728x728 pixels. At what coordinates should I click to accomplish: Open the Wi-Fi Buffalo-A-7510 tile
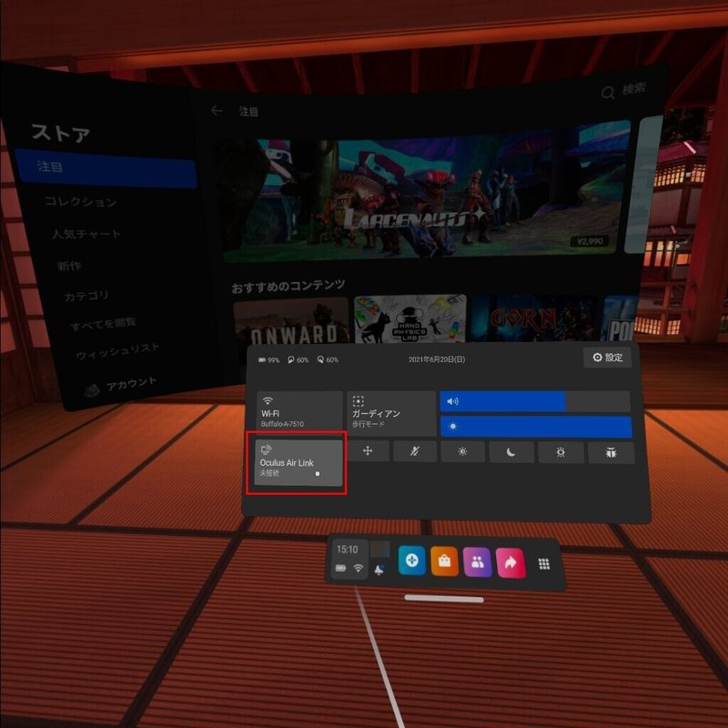(x=299, y=411)
